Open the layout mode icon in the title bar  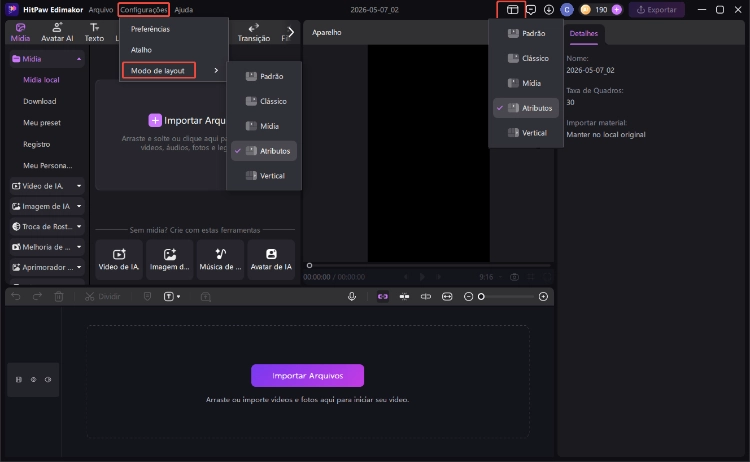click(x=512, y=10)
